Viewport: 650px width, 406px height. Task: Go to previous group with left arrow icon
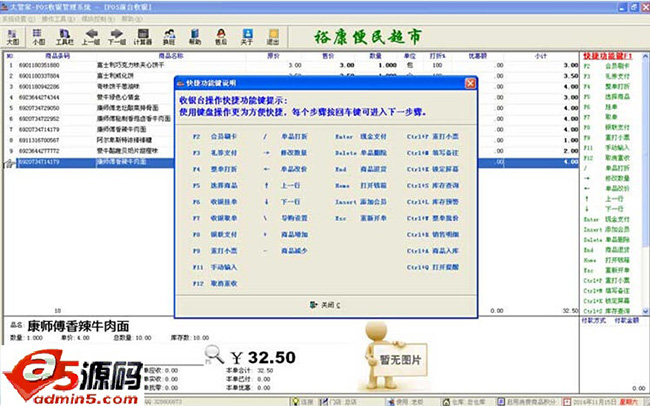(x=91, y=37)
